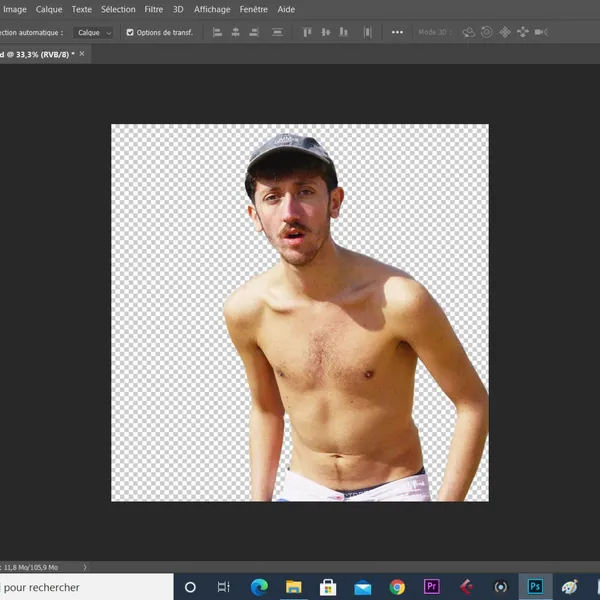
Task: Align top edges in options bar
Action: 307,33
